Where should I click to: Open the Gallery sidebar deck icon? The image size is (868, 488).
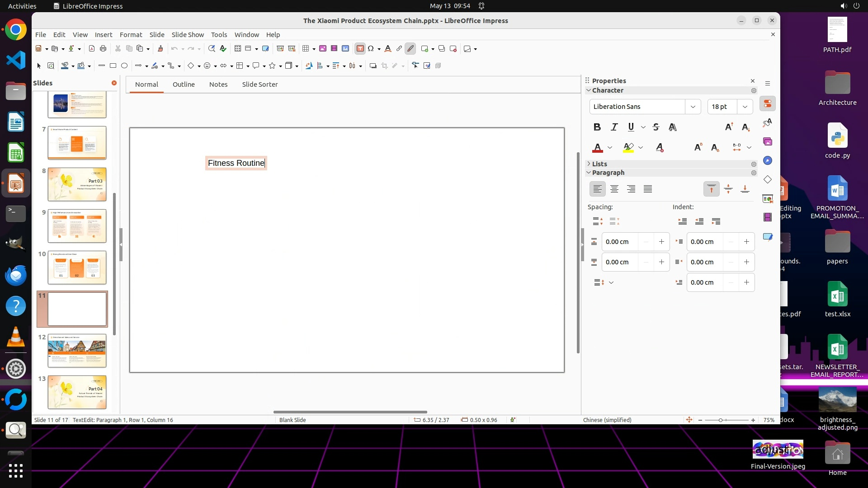pos(768,142)
